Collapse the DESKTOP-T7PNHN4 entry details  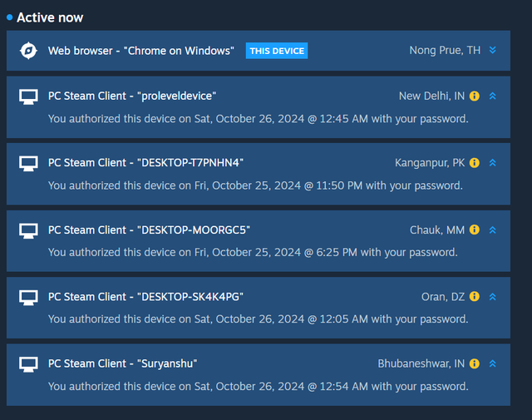coord(493,163)
